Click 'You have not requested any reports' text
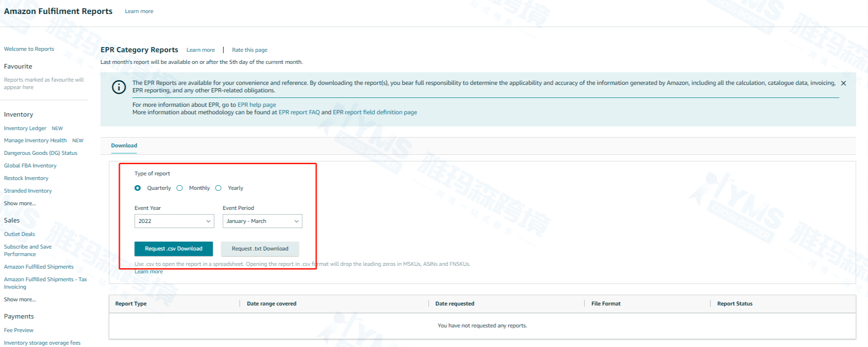 tap(482, 326)
